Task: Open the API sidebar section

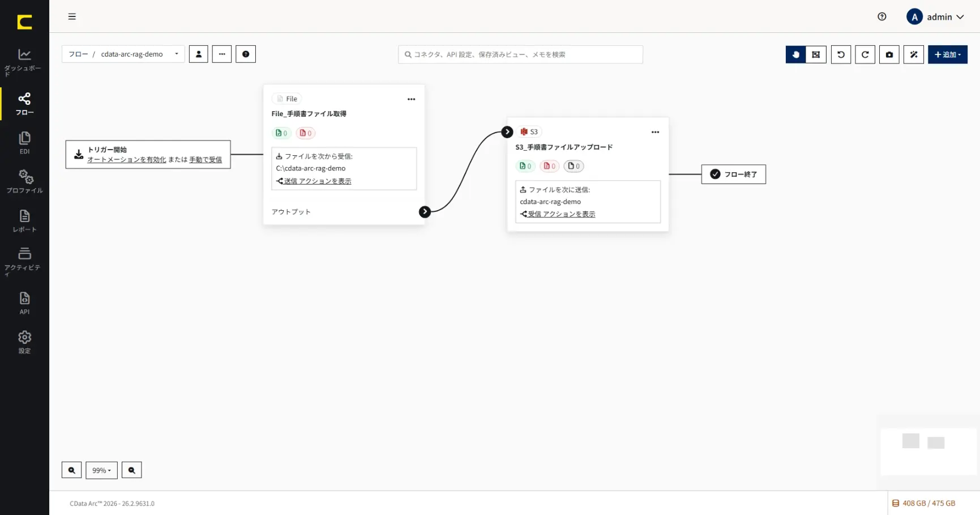Action: point(24,303)
